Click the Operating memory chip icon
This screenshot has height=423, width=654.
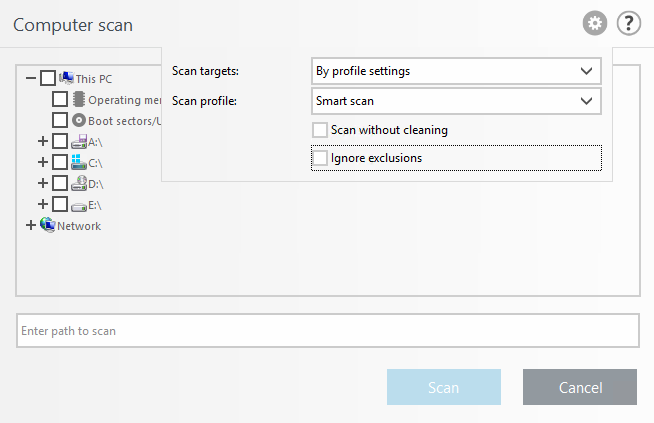(79, 100)
